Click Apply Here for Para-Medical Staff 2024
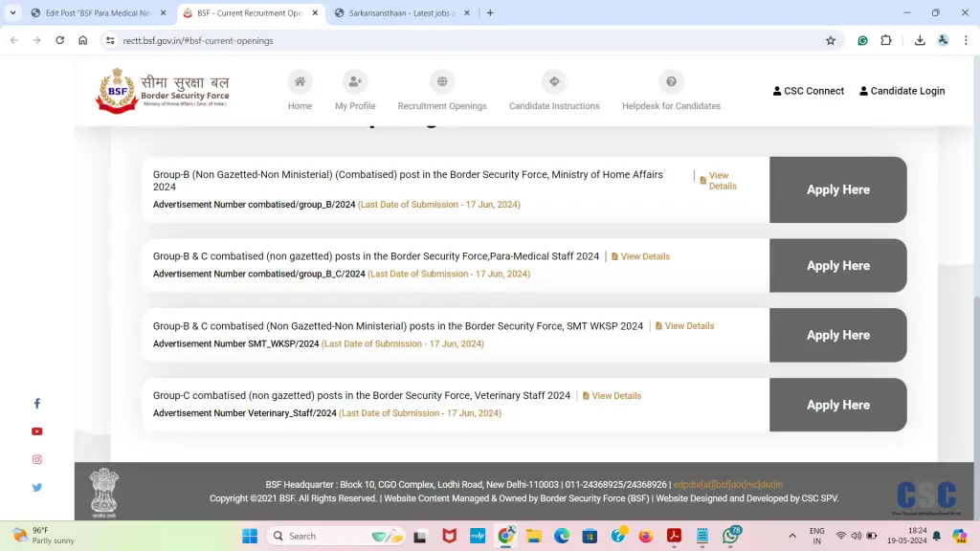The width and height of the screenshot is (980, 551). (838, 266)
